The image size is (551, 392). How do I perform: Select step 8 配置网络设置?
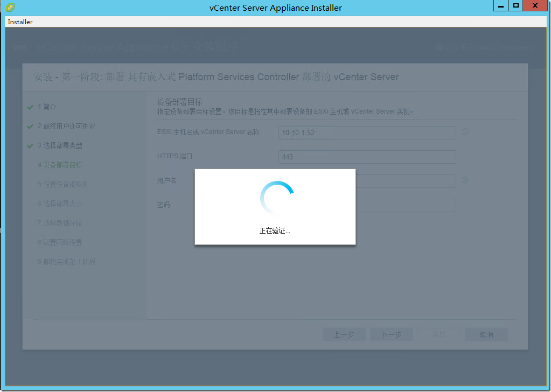click(60, 242)
